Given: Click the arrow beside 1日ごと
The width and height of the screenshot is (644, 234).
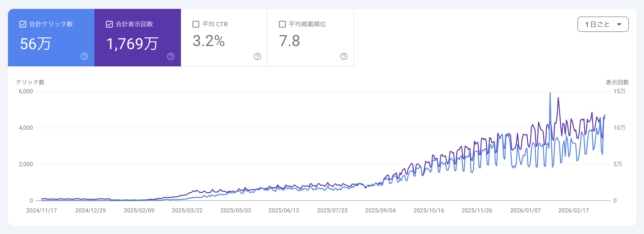Looking at the screenshot, I should pyautogui.click(x=619, y=24).
